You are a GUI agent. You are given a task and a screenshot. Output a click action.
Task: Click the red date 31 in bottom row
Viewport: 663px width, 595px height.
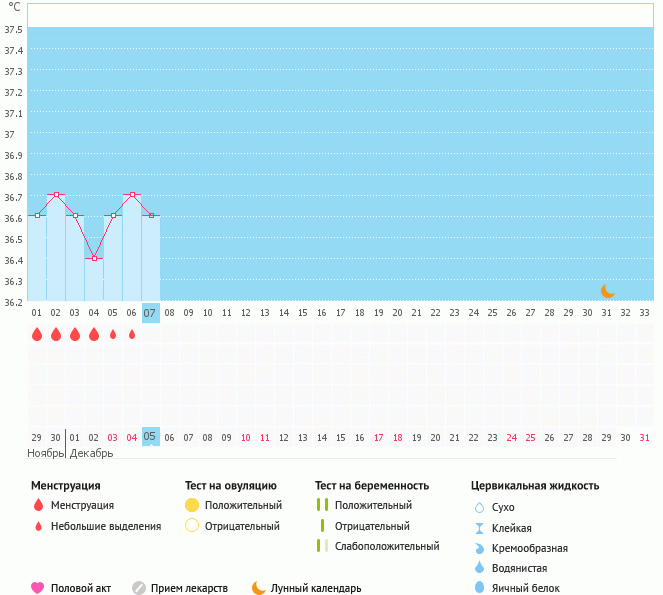click(x=643, y=437)
